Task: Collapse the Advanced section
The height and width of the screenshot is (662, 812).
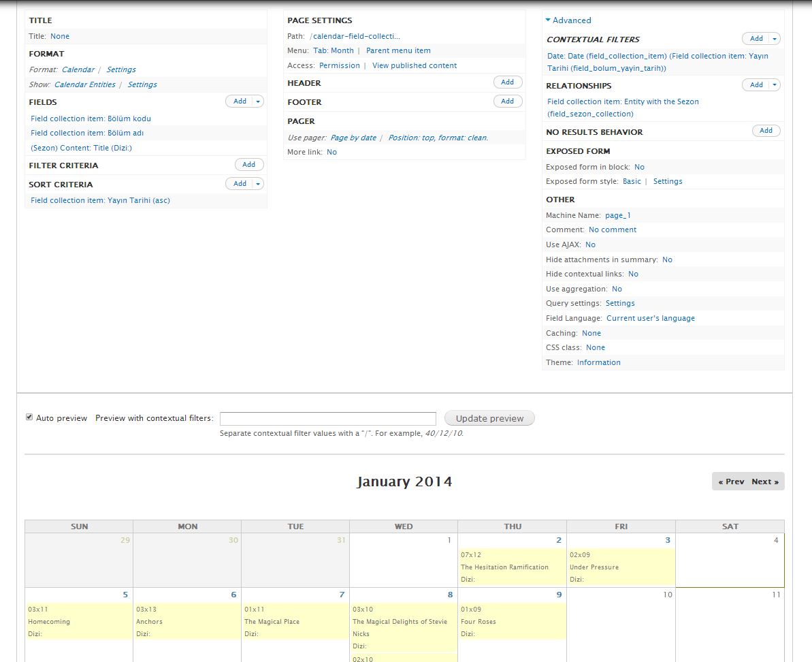Action: (568, 20)
